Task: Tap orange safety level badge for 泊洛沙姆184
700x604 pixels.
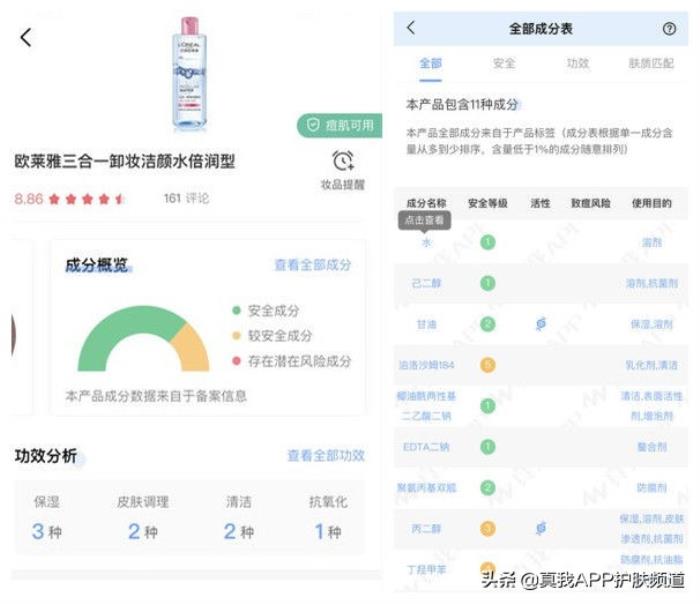Action: click(x=488, y=365)
